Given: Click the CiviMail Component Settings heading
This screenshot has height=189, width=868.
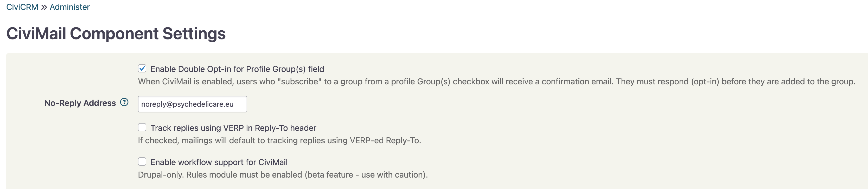Looking at the screenshot, I should point(116,34).
